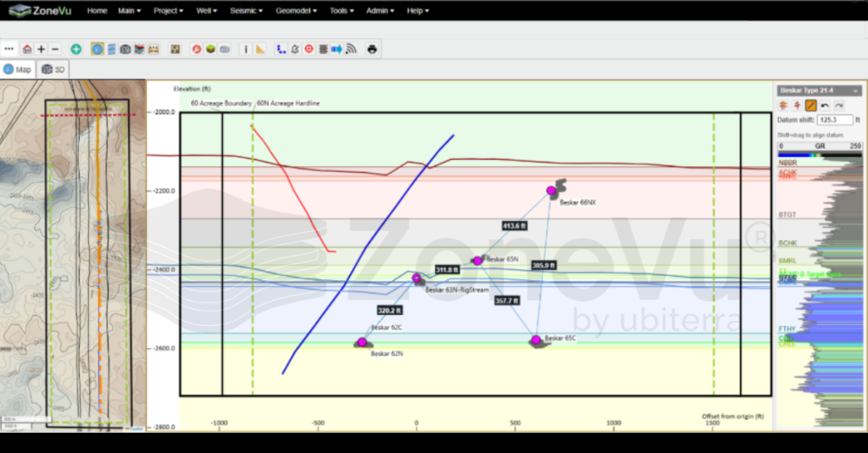This screenshot has width=868, height=453.
Task: Click the red log curve icon
Action: tap(797, 105)
